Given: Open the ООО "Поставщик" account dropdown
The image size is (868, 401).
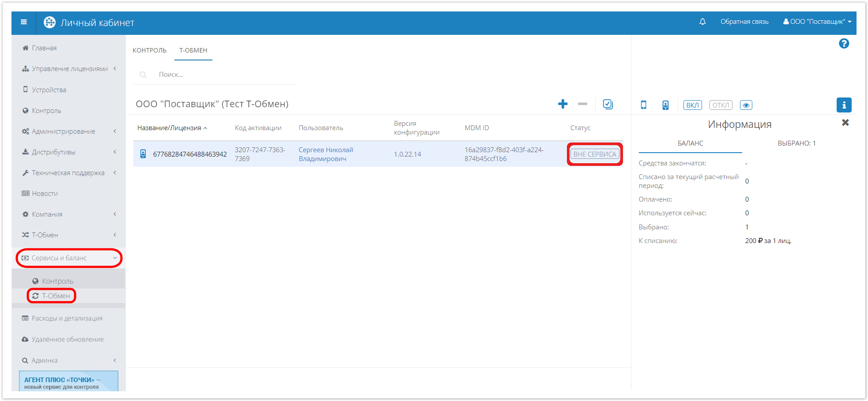Looking at the screenshot, I should [817, 22].
